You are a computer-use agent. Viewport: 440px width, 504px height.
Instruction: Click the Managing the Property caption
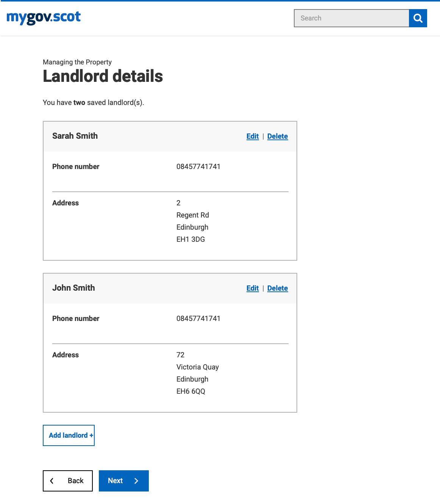point(77,62)
